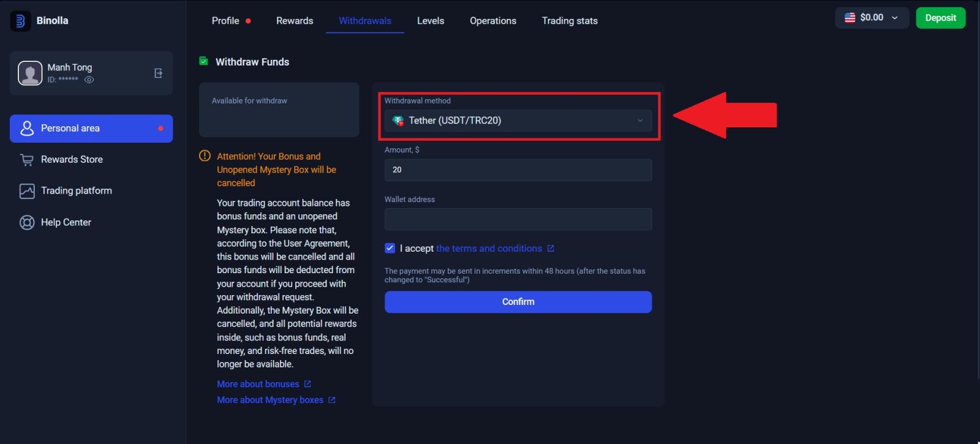Go to the Operations tab
Viewport: 980px width, 444px height.
click(492, 21)
